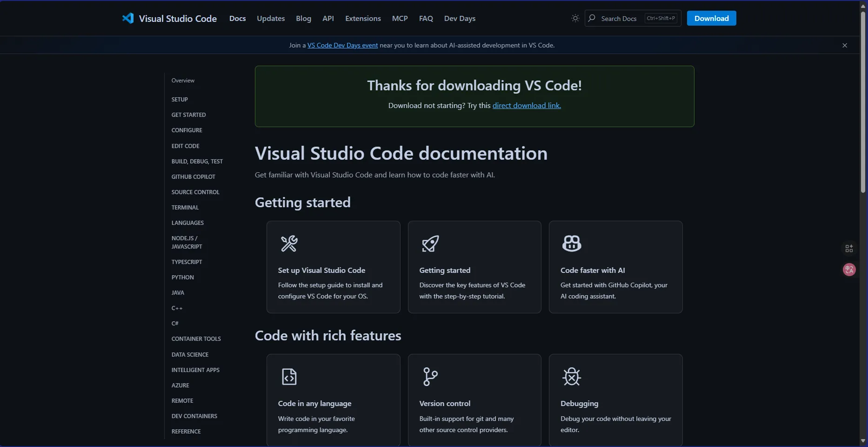Expand the SETUP section in sidebar
The height and width of the screenshot is (447, 868).
[180, 100]
